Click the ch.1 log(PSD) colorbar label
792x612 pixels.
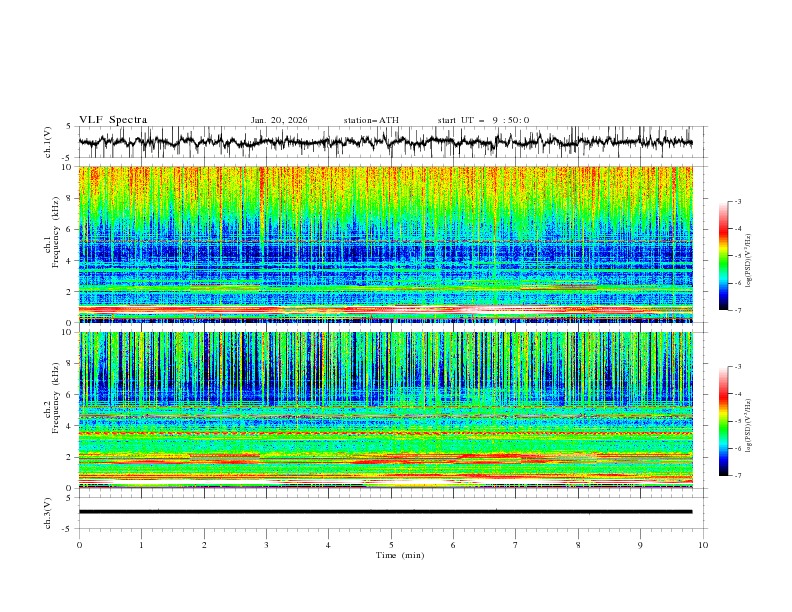click(x=750, y=261)
